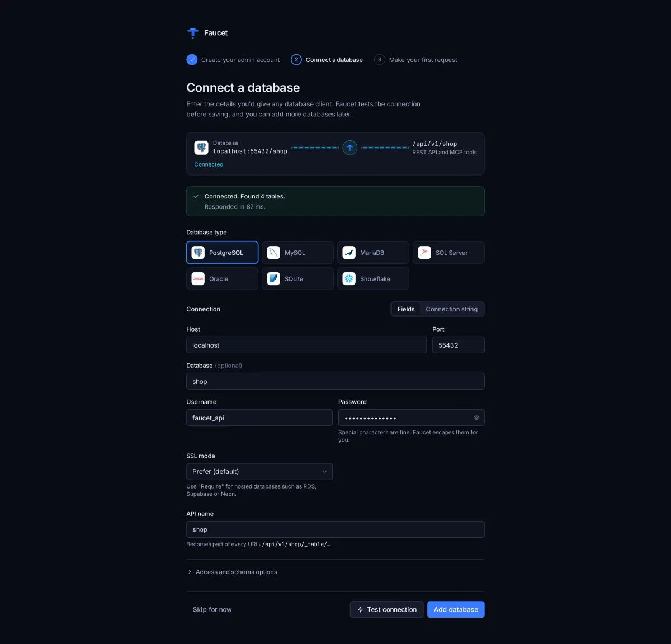Viewport: 671px width, 644px height.
Task: Focus the Port input field
Action: 459,345
